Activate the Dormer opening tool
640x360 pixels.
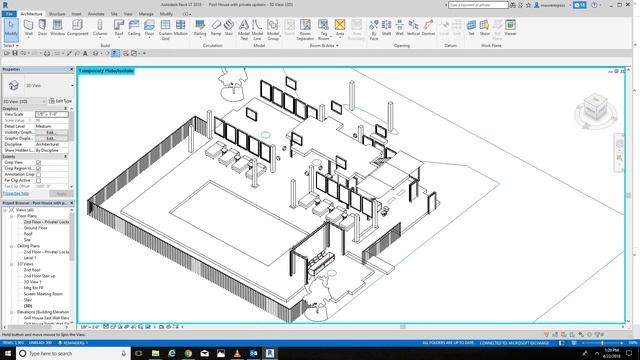[x=428, y=28]
